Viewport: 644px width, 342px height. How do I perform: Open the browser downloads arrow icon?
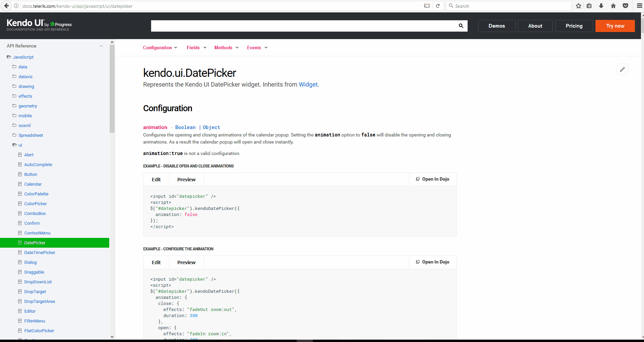(601, 6)
